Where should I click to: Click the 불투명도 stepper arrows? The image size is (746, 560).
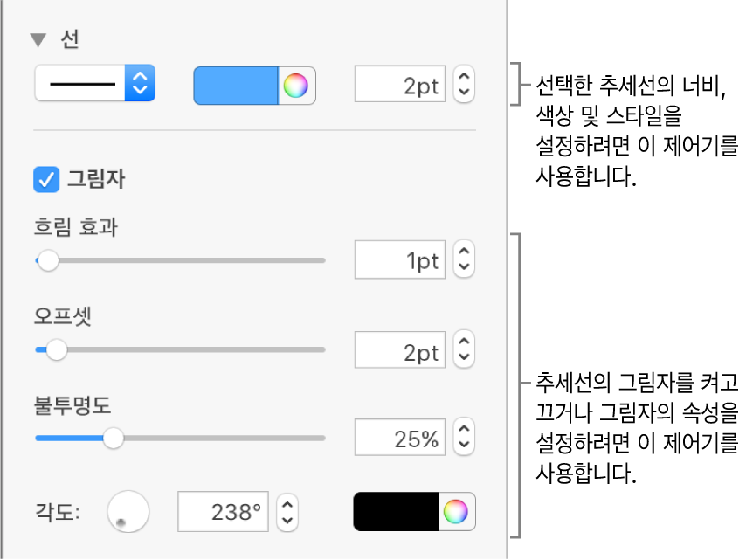coord(464,439)
